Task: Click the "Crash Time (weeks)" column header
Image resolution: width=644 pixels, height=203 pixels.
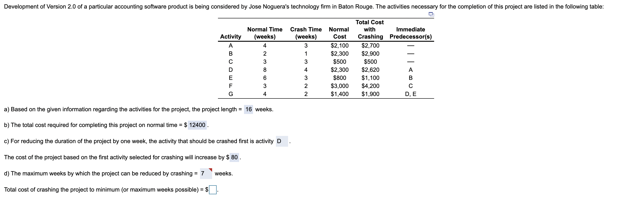Action: (x=306, y=33)
